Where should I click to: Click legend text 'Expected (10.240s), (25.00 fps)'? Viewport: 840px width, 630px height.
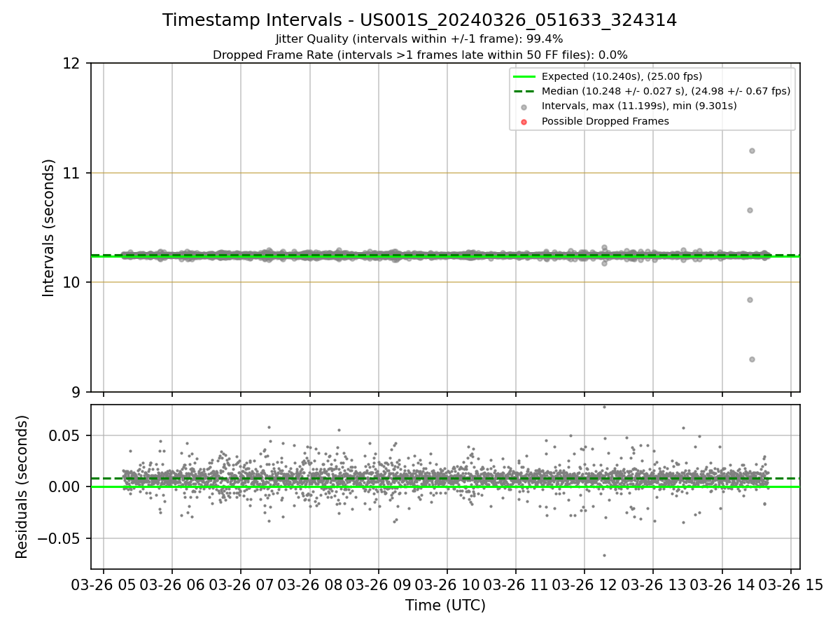[622, 77]
